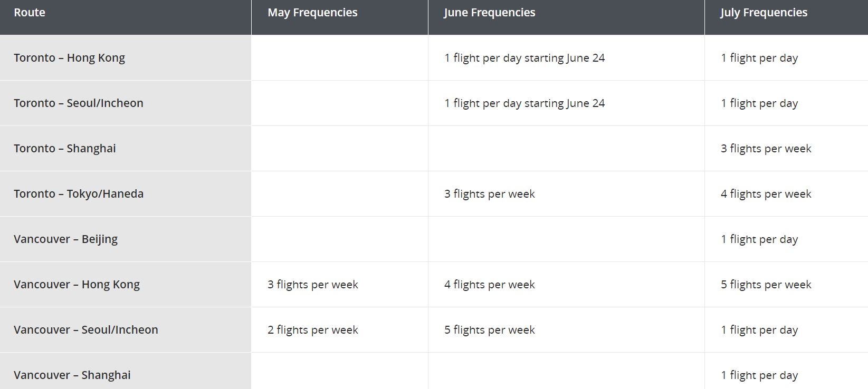The width and height of the screenshot is (868, 389).
Task: Click the July Frequencies column header
Action: [786, 17]
